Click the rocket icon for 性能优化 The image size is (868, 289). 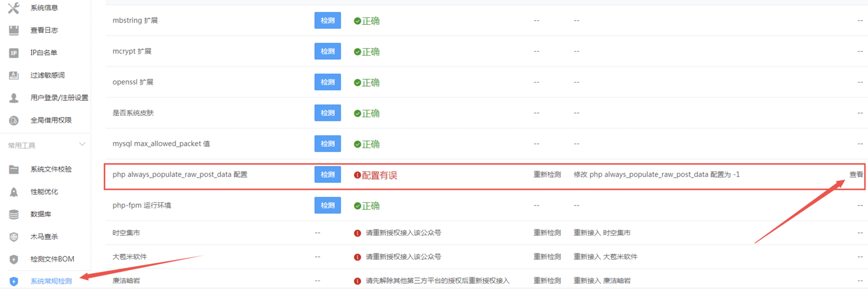coord(13,192)
